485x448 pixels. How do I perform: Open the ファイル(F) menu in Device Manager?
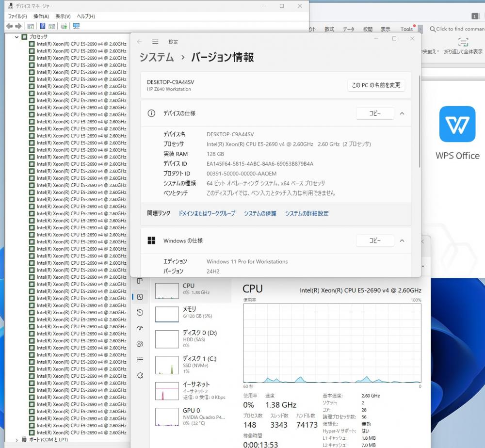[x=17, y=16]
